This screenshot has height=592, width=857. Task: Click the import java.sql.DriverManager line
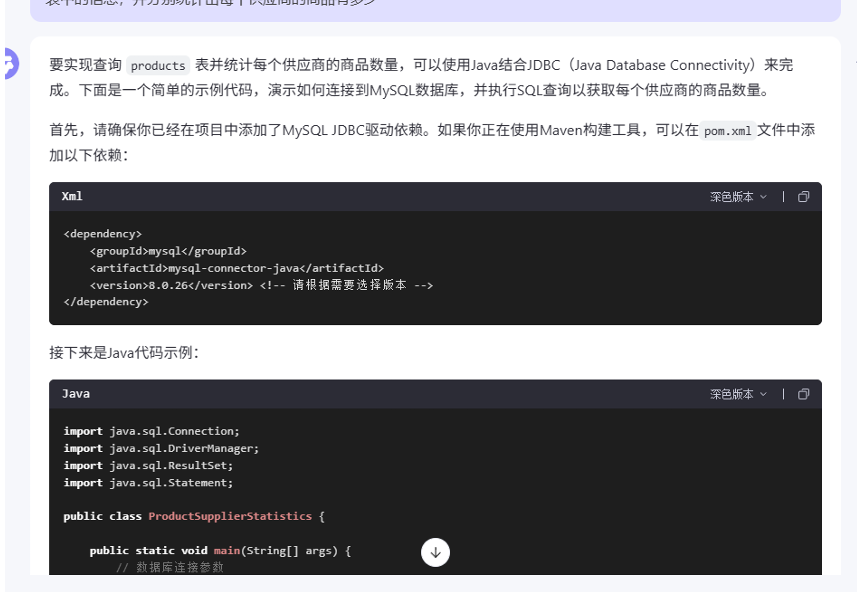click(161, 448)
